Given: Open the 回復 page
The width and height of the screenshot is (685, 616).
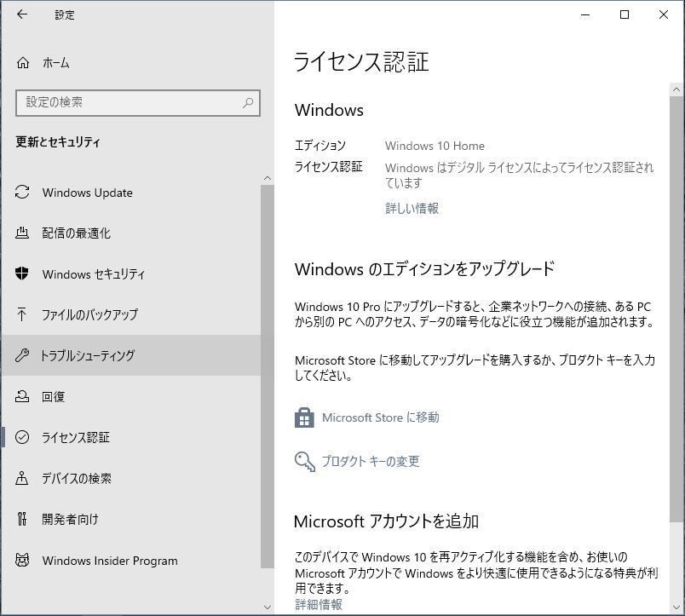Looking at the screenshot, I should click(131, 396).
